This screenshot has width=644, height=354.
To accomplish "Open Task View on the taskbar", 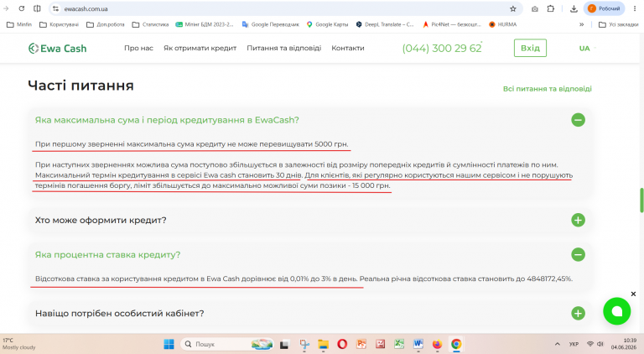I will point(284,344).
